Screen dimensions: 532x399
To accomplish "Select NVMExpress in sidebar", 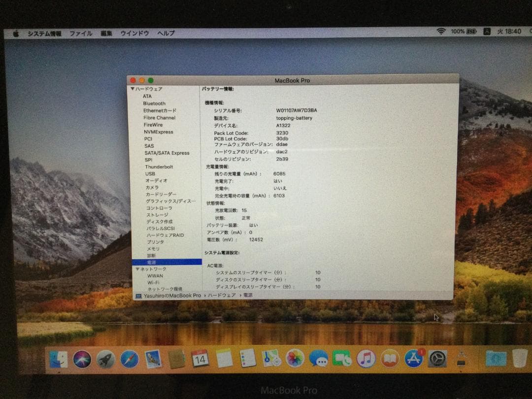I will (159, 132).
